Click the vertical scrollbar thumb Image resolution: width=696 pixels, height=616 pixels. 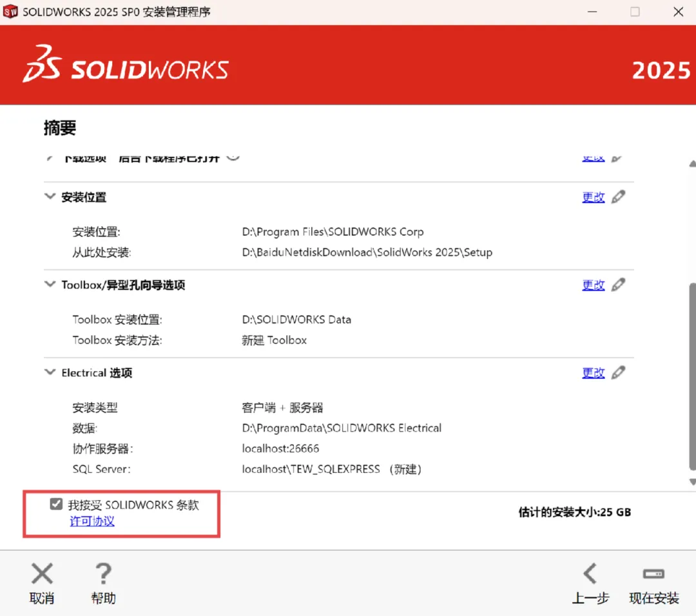pyautogui.click(x=692, y=376)
